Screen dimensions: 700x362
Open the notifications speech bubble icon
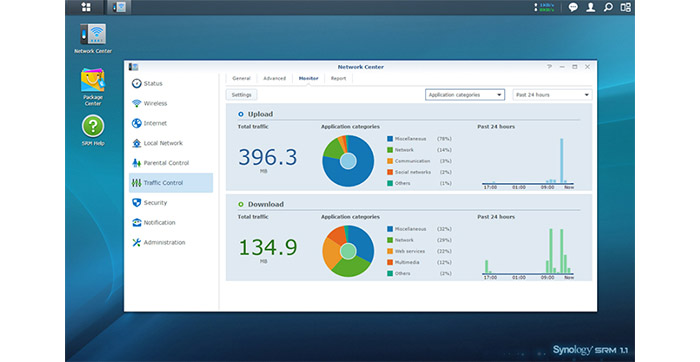tap(573, 7)
